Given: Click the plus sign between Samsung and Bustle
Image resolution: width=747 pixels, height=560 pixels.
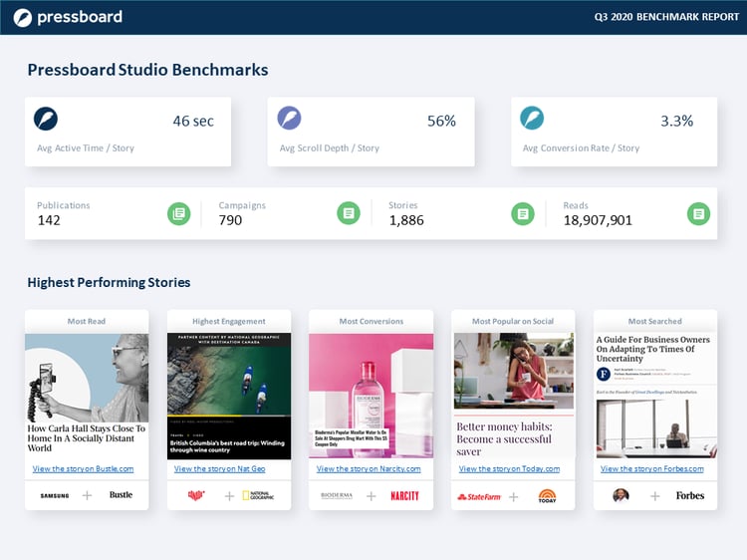Looking at the screenshot, I should coord(88,495).
